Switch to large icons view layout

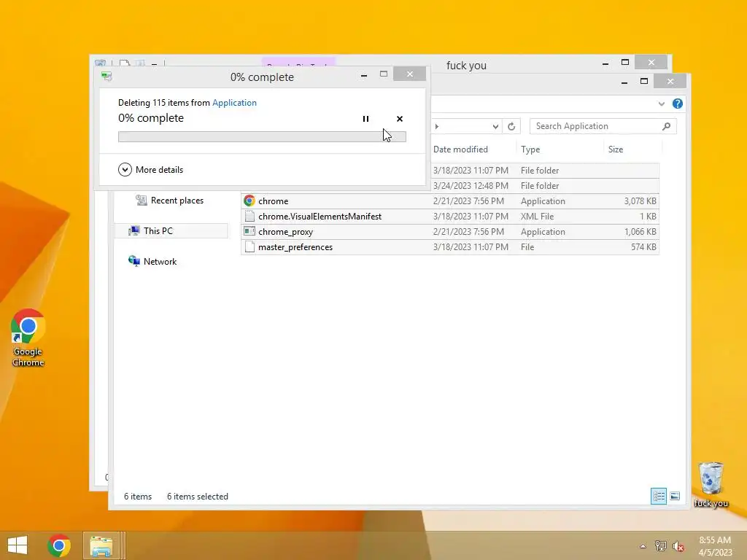(x=675, y=496)
